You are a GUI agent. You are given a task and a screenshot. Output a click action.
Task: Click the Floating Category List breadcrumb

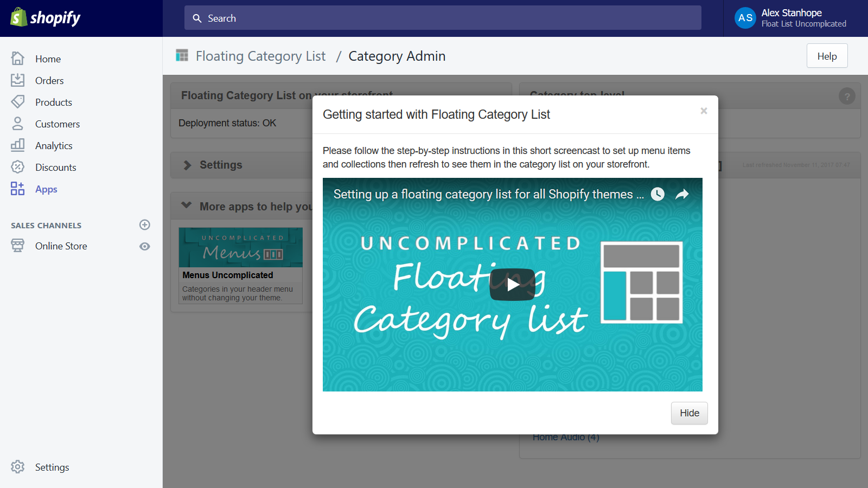pos(260,56)
